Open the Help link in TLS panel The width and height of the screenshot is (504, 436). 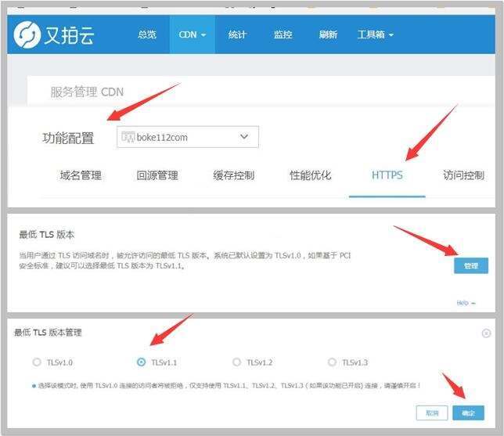[466, 303]
